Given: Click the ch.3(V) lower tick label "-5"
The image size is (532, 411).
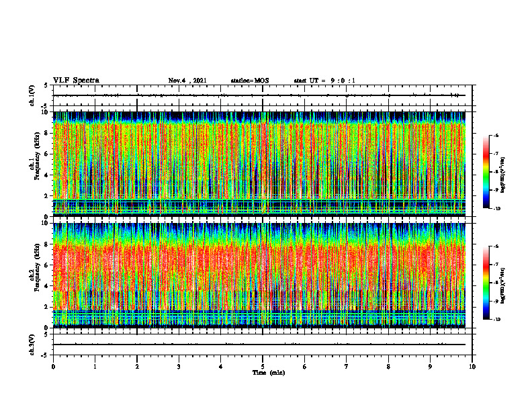Looking at the screenshot, I should pos(45,355).
